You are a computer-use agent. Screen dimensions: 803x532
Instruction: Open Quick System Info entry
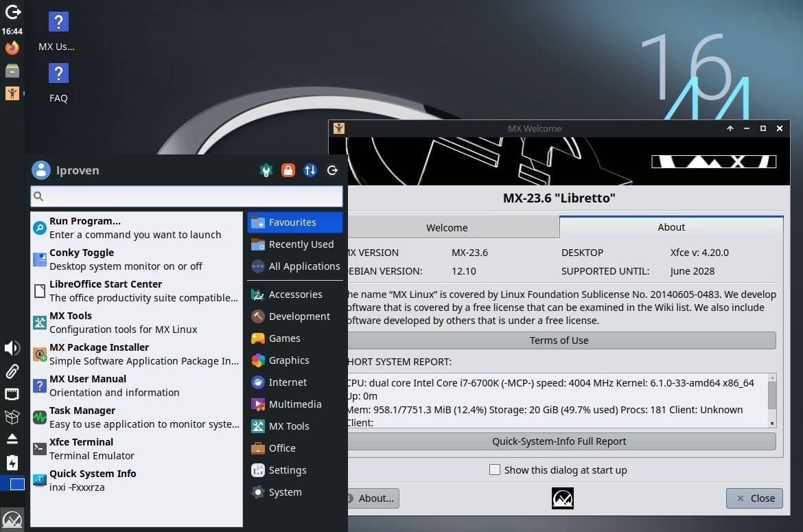point(136,481)
